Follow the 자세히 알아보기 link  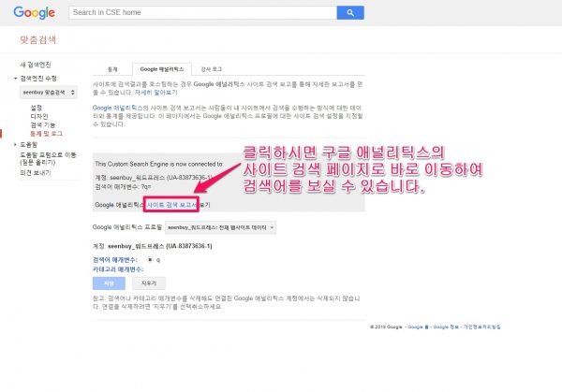155,93
